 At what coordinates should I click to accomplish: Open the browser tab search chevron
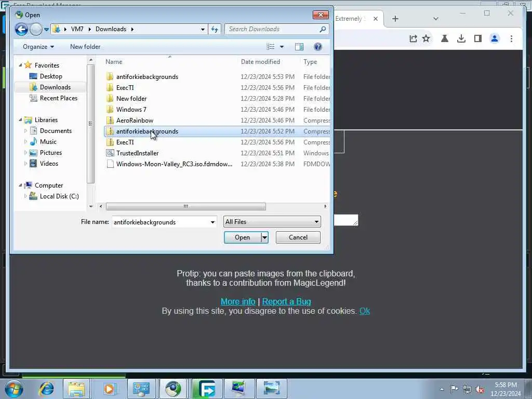436,19
